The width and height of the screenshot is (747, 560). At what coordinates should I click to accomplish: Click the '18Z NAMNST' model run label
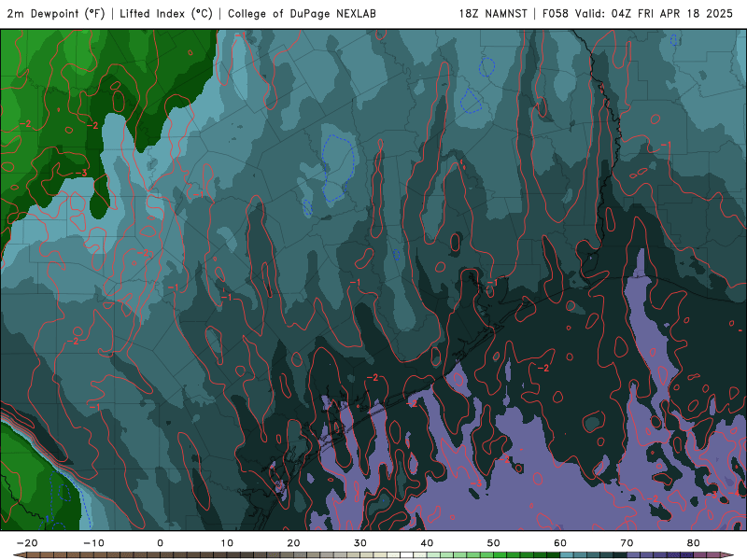(493, 14)
